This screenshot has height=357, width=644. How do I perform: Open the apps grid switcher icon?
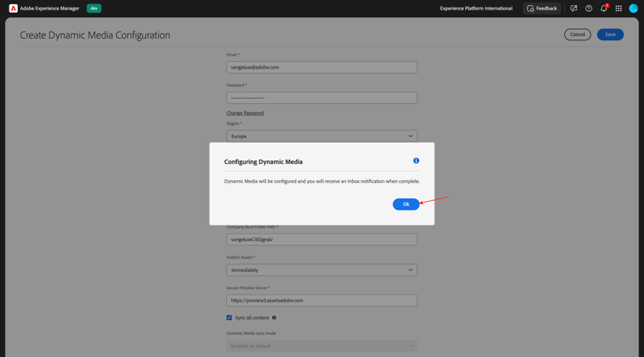pos(618,9)
